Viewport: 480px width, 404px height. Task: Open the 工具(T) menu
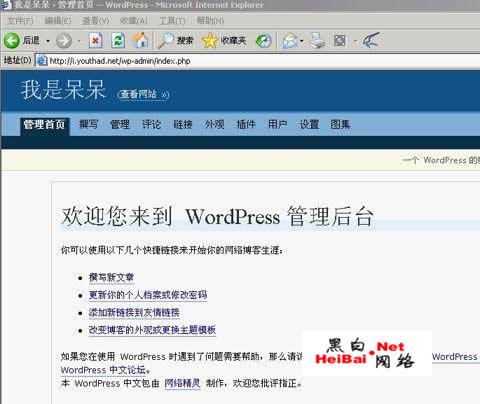pos(172,21)
